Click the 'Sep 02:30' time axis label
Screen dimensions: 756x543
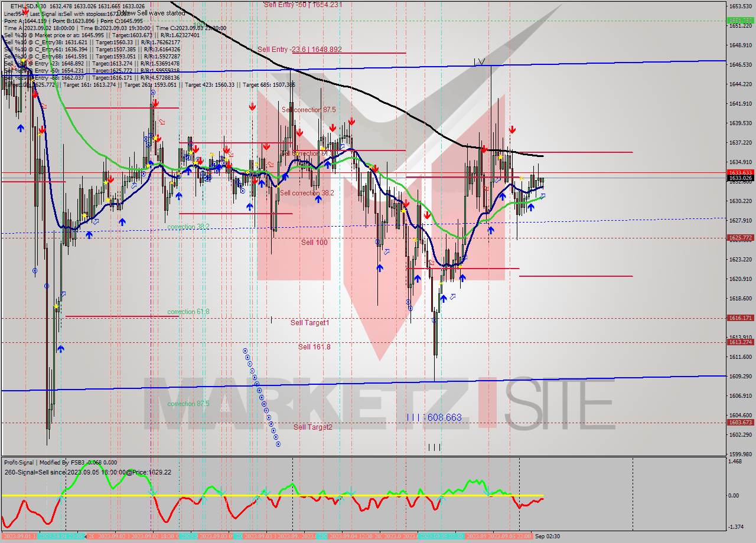[x=546, y=536]
